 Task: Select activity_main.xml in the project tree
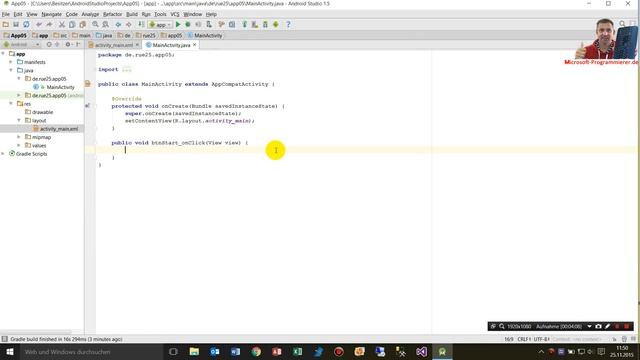(58, 129)
